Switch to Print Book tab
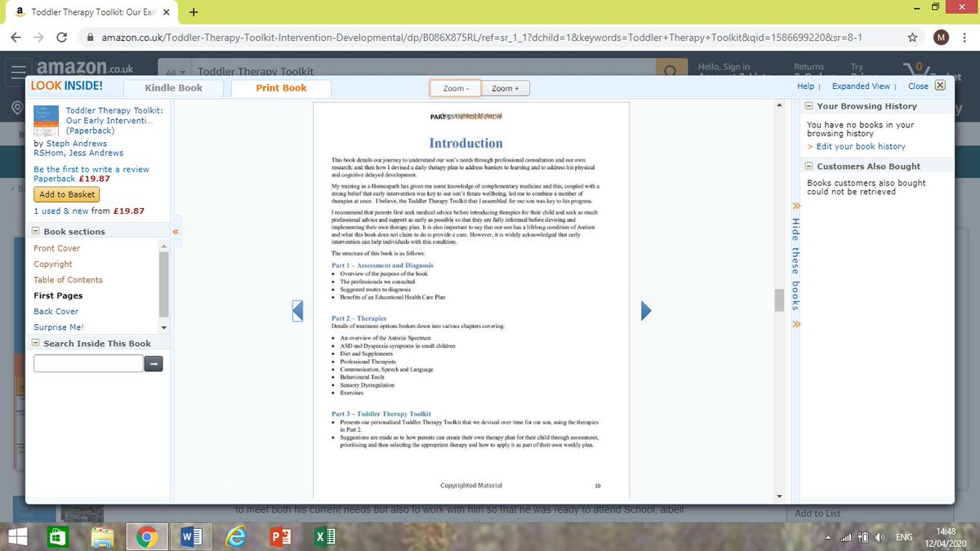Image resolution: width=980 pixels, height=551 pixels. [281, 87]
